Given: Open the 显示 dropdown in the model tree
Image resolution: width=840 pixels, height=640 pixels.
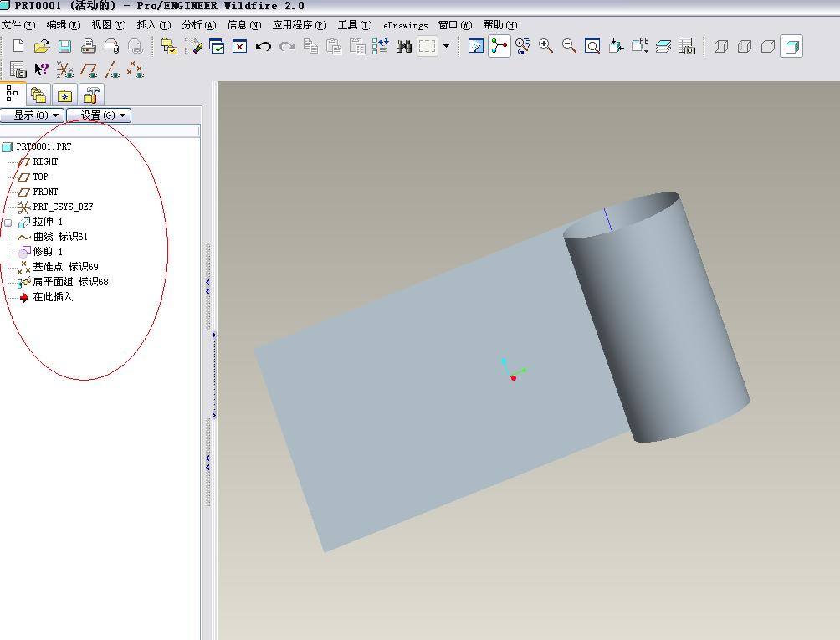Looking at the screenshot, I should click(32, 115).
